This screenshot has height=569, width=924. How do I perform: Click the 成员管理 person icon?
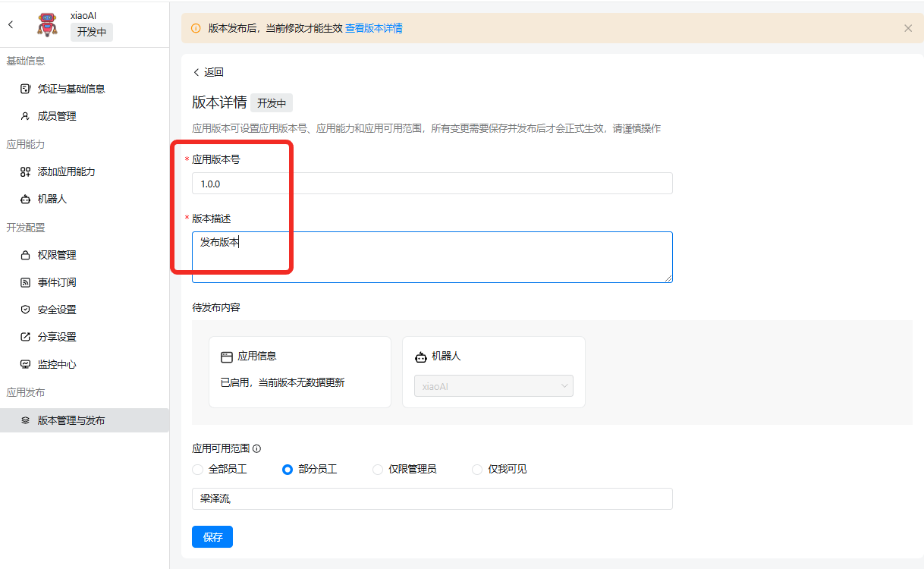point(25,116)
